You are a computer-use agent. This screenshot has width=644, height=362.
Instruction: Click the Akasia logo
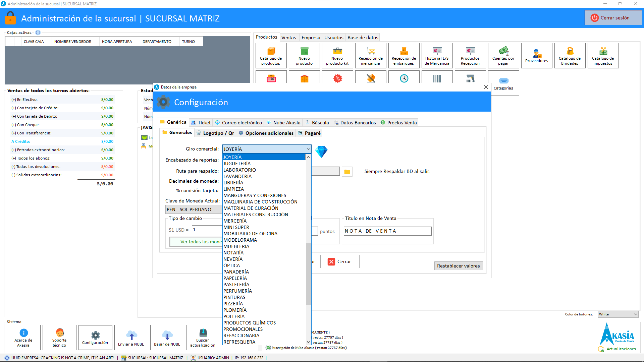pyautogui.click(x=617, y=334)
